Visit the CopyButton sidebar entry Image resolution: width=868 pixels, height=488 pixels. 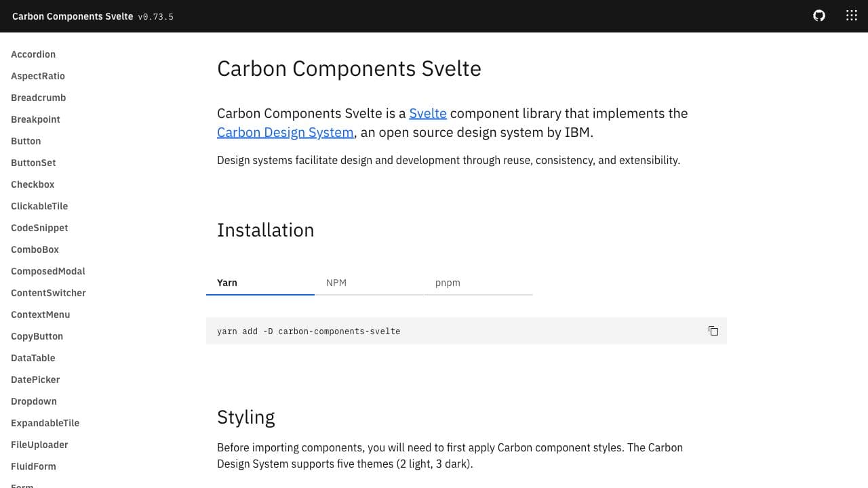37,336
